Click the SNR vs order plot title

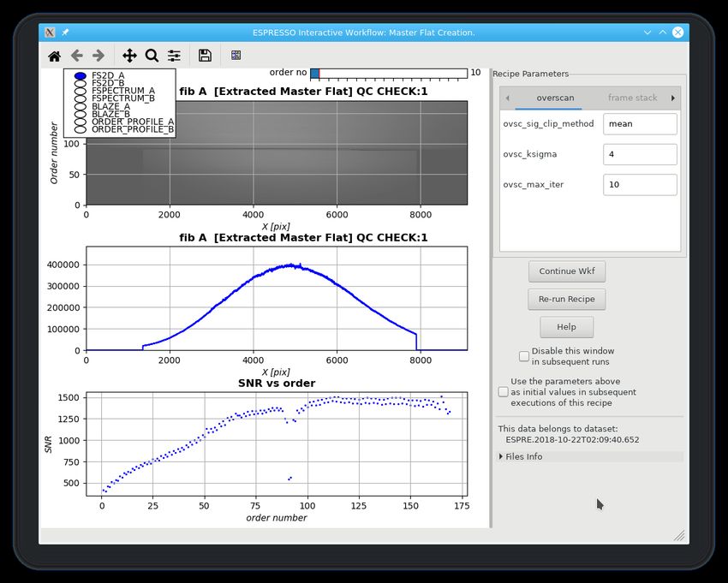(x=277, y=384)
